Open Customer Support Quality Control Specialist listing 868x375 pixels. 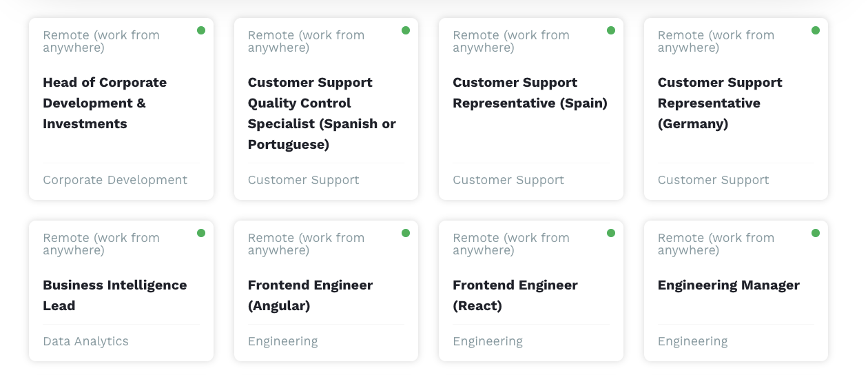click(322, 113)
